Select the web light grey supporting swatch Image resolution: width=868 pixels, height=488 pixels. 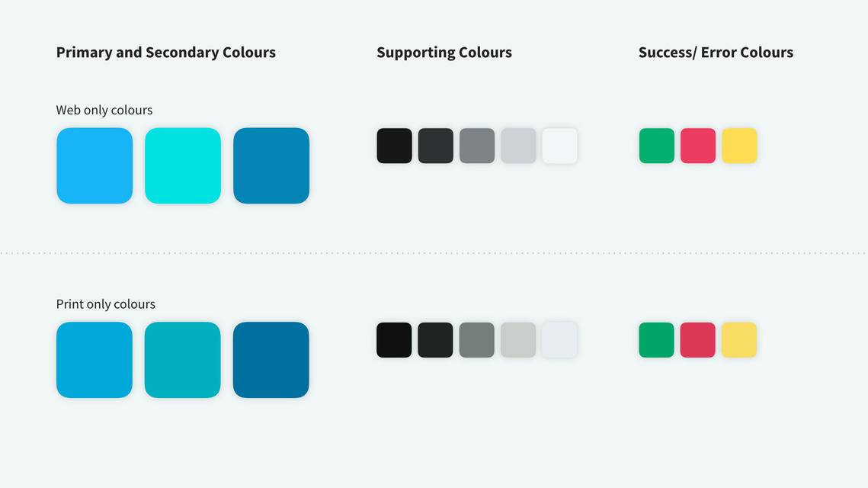519,146
